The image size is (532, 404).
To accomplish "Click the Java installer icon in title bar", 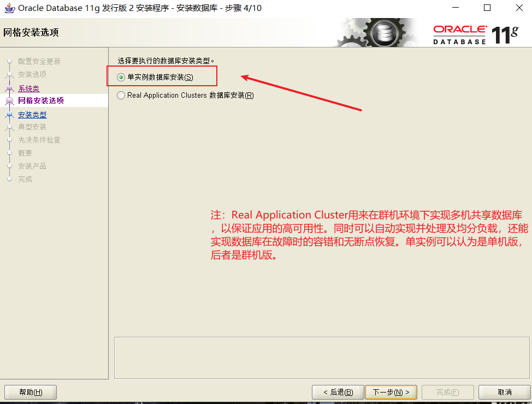I will [x=9, y=8].
